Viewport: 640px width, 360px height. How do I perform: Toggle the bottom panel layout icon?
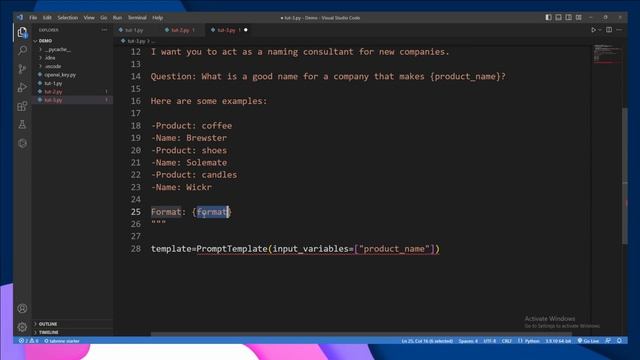pos(558,18)
